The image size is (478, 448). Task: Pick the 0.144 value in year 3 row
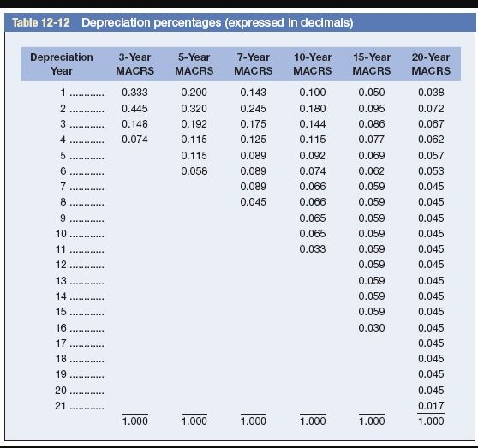(312, 124)
